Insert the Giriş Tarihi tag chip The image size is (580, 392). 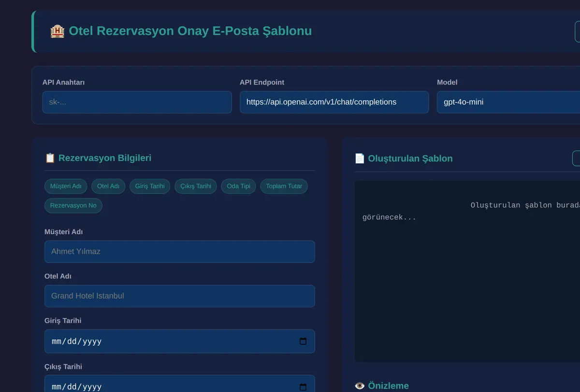(x=150, y=186)
